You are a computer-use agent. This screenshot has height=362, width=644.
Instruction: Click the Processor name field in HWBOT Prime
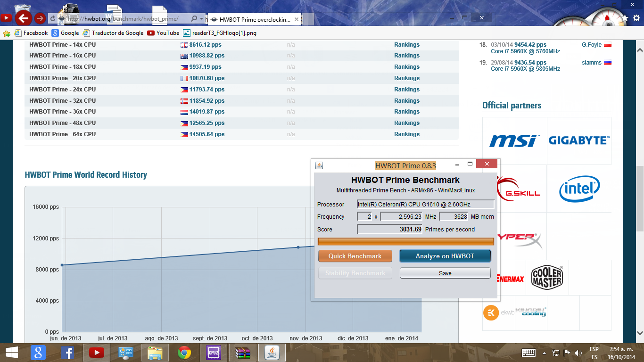[425, 204]
